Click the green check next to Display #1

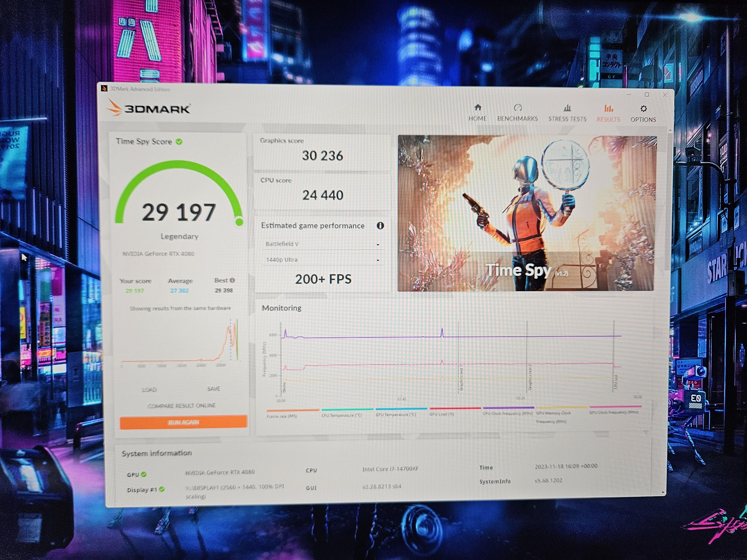point(162,489)
